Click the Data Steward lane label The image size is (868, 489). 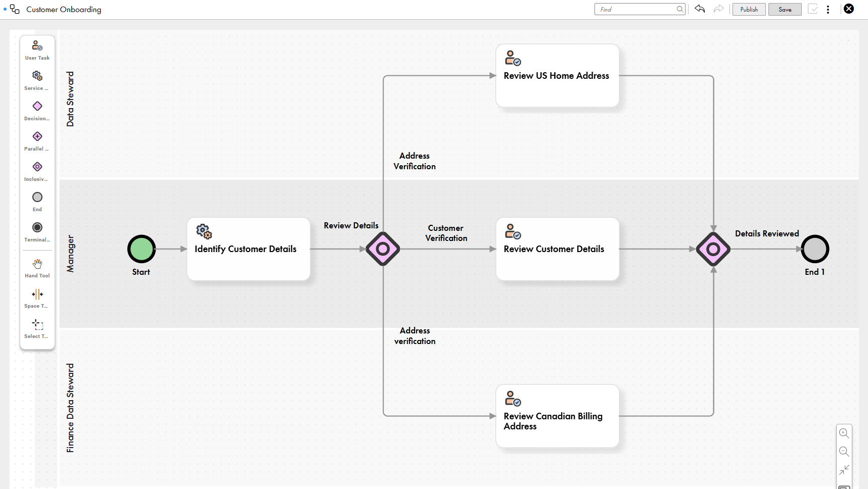click(70, 99)
